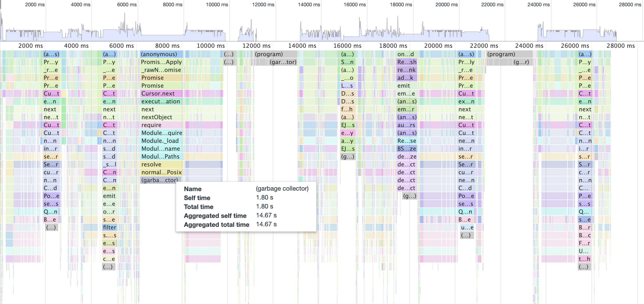Click the (garba...ctor) bar under normal...Posix
This screenshot has width=644, height=304.
[159, 180]
